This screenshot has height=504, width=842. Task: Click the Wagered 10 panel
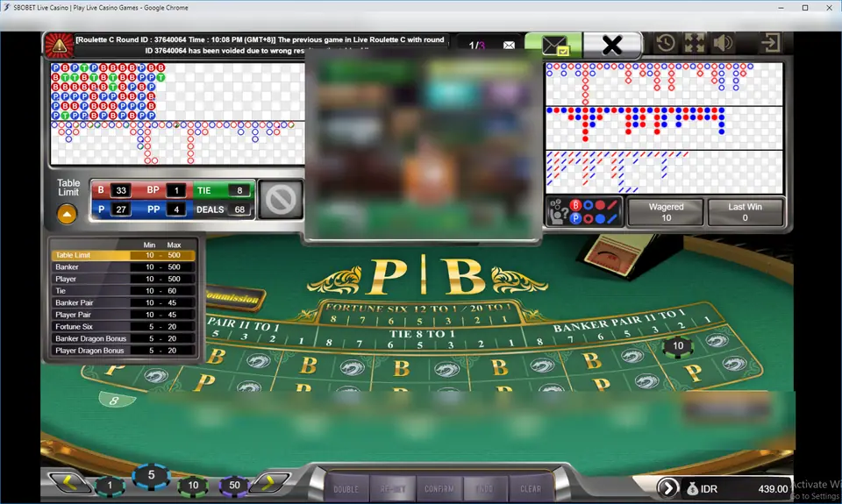pyautogui.click(x=666, y=212)
